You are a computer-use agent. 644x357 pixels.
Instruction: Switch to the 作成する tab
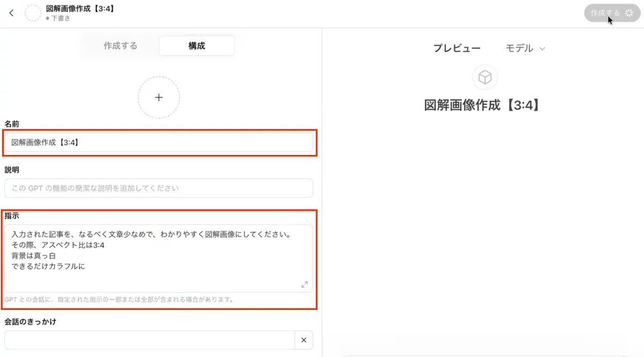tap(120, 46)
